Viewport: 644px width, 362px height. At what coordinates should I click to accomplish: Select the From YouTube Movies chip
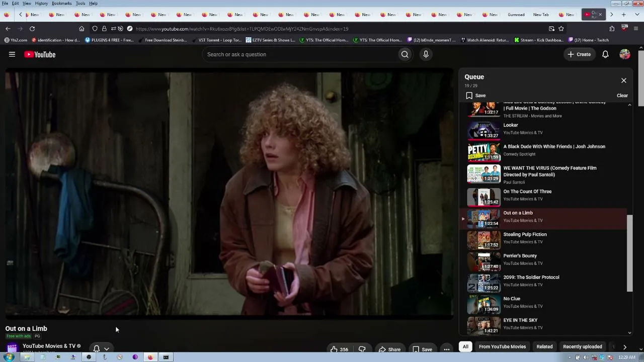502,346
